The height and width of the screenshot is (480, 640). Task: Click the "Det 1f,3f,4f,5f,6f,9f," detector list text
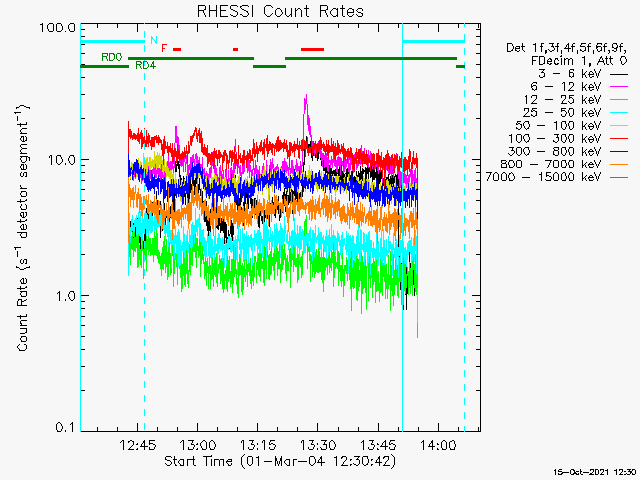point(567,48)
